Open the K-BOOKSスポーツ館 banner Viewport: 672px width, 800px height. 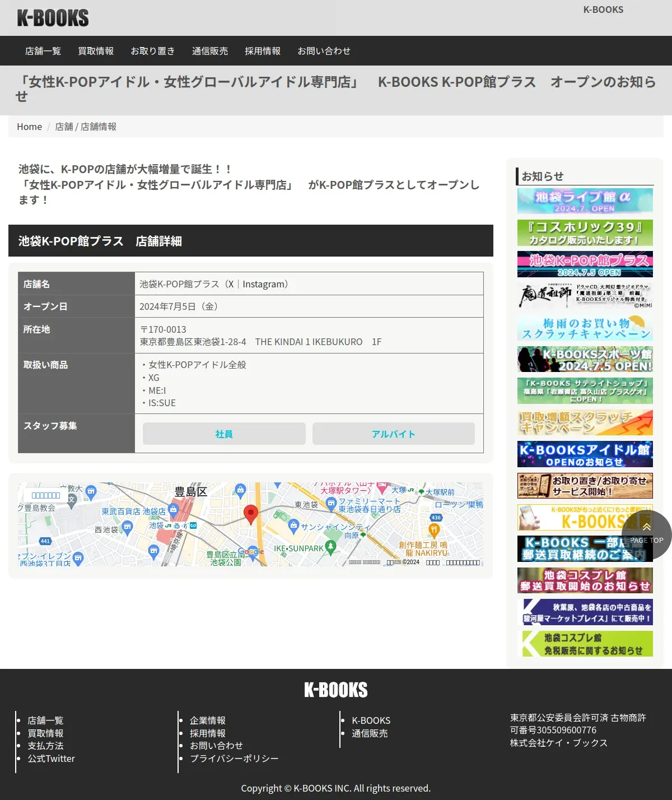(585, 360)
